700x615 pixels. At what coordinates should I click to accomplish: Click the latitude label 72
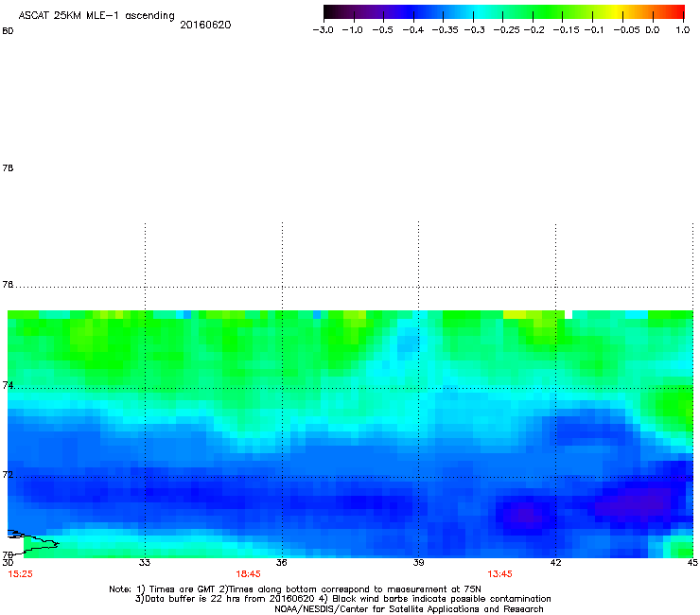(8, 474)
